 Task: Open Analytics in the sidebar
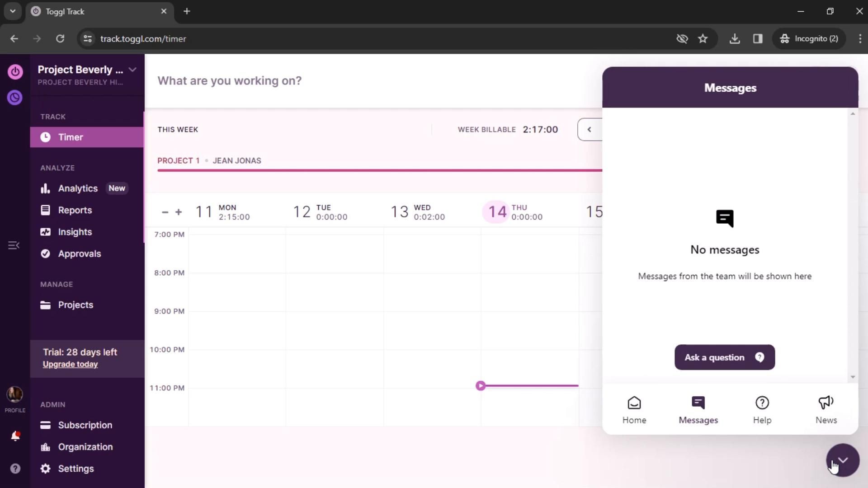[x=78, y=188]
